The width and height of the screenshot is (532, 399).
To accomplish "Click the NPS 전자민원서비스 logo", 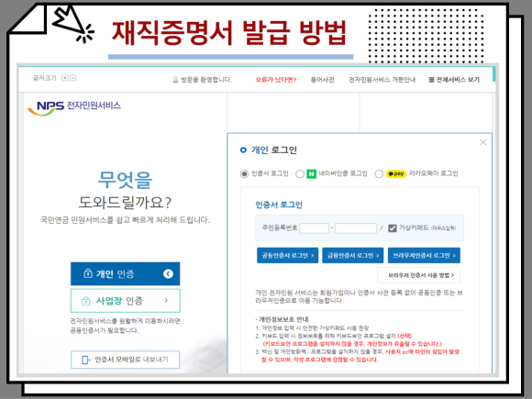I will pos(74,107).
